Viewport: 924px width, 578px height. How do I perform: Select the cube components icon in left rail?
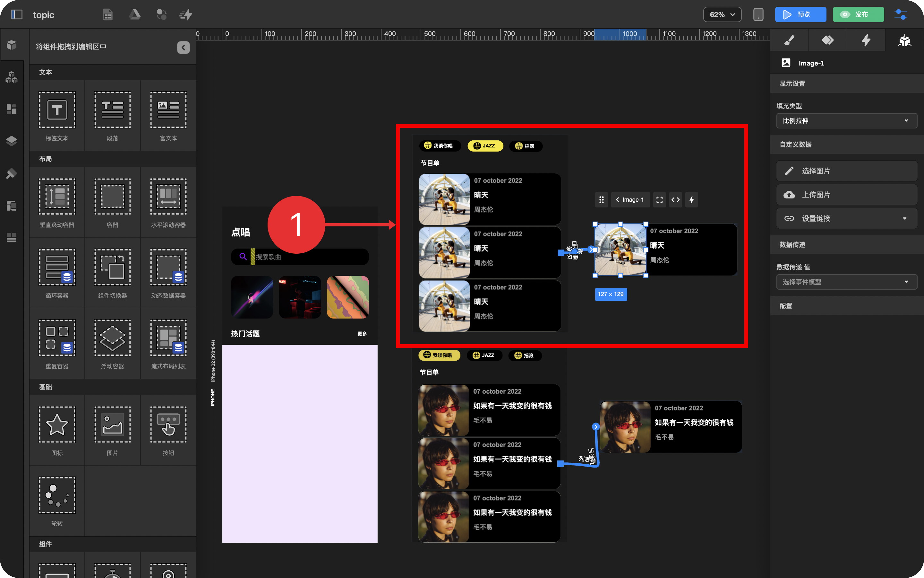point(12,45)
